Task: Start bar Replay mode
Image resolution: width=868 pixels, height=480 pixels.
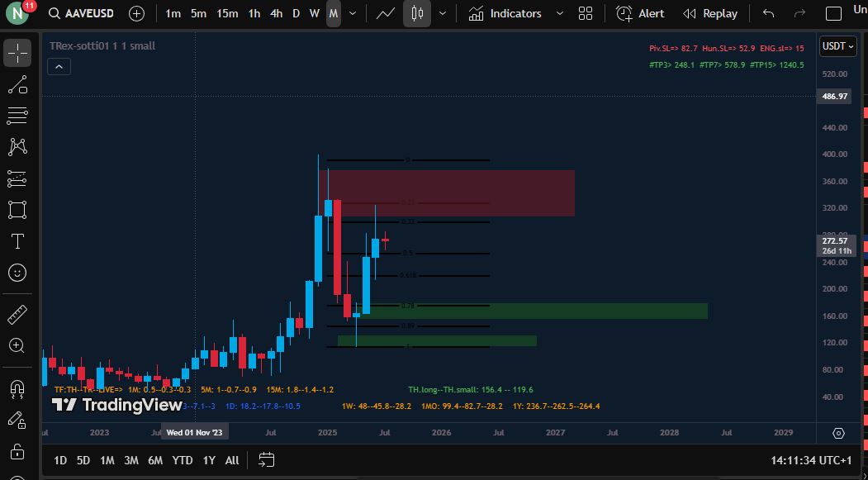Action: 710,14
